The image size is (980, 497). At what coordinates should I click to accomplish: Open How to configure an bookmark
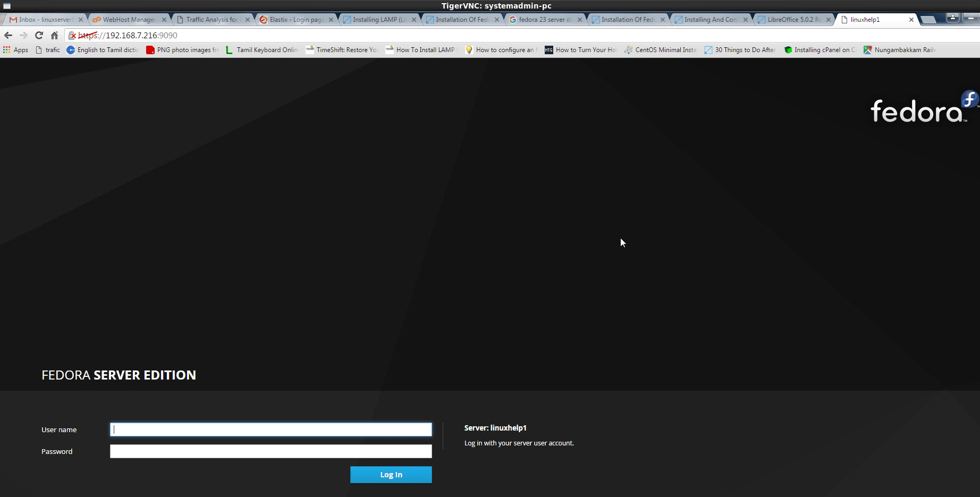click(x=501, y=50)
